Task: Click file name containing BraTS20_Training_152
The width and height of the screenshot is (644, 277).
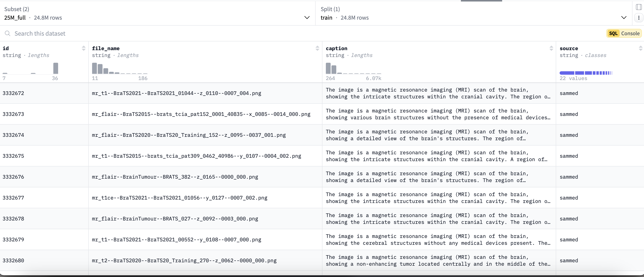Action: (x=189, y=135)
